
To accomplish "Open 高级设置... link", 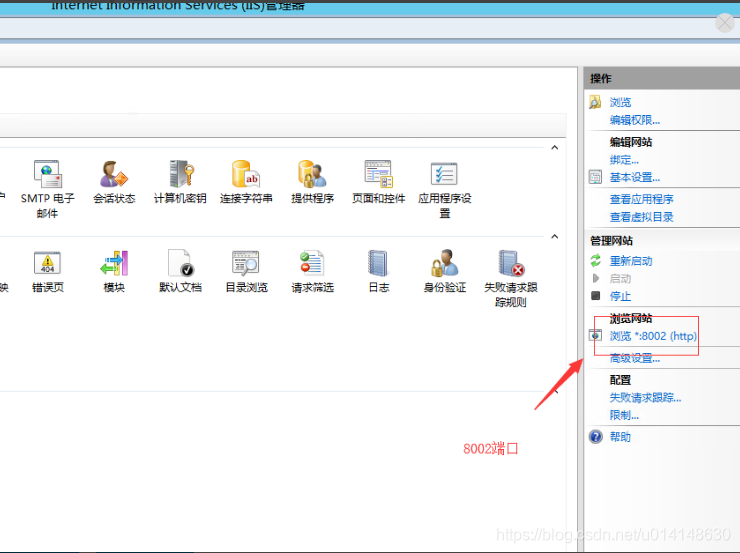I will [635, 358].
